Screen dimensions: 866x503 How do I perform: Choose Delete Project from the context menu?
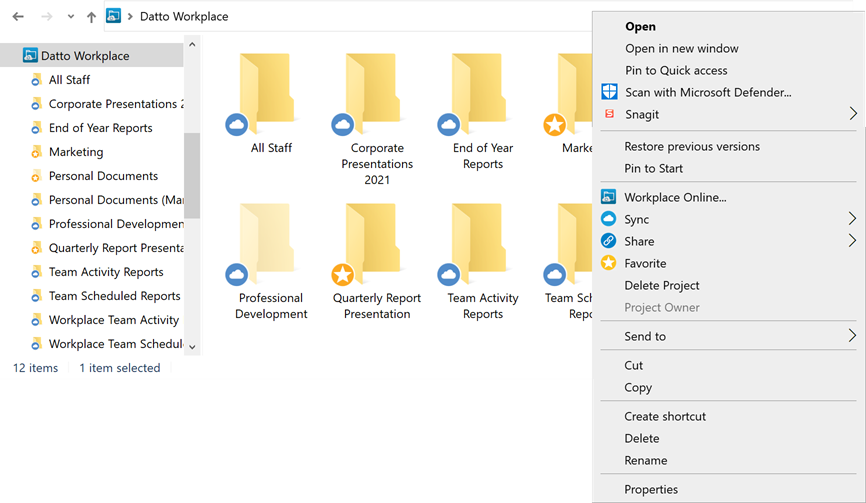(x=661, y=285)
